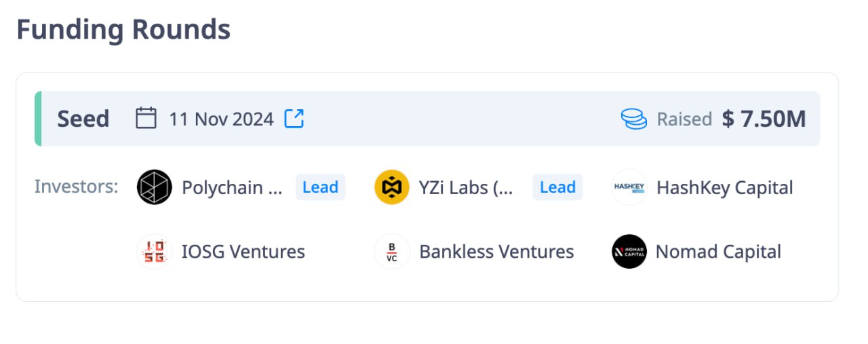Click the Lead badge beside Polychain
The width and height of the screenshot is (868, 344).
(320, 187)
